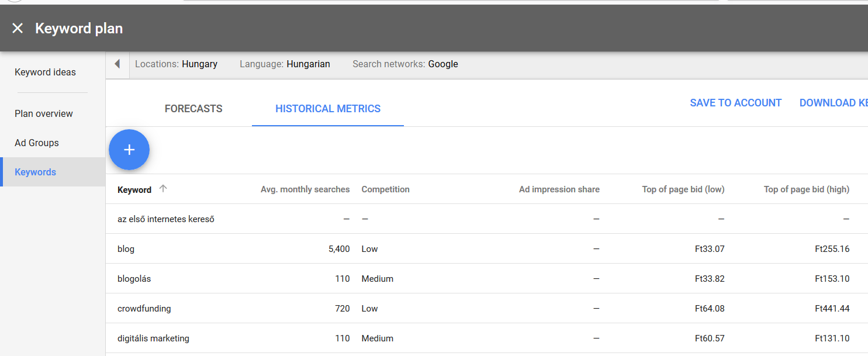Go to Plan overview
This screenshot has height=356, width=868.
click(44, 113)
